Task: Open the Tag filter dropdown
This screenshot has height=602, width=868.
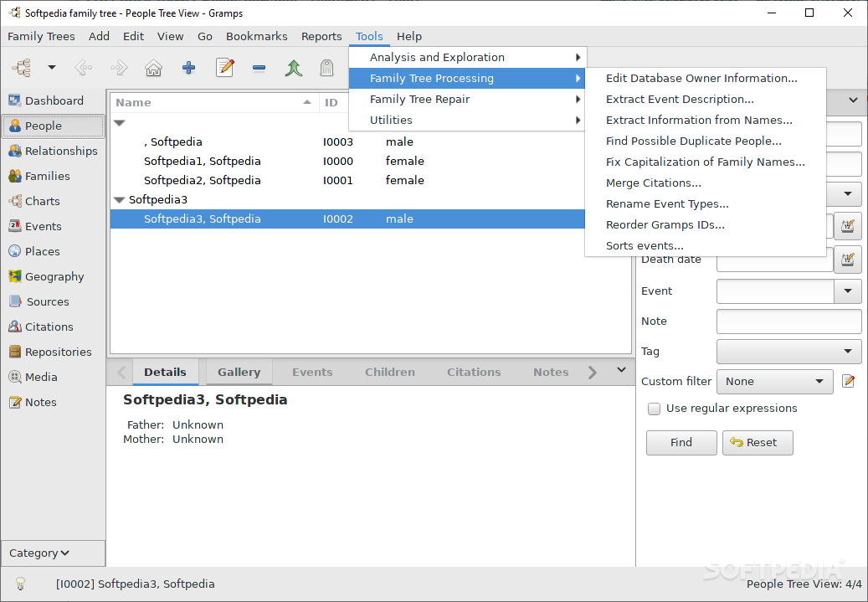Action: click(788, 351)
